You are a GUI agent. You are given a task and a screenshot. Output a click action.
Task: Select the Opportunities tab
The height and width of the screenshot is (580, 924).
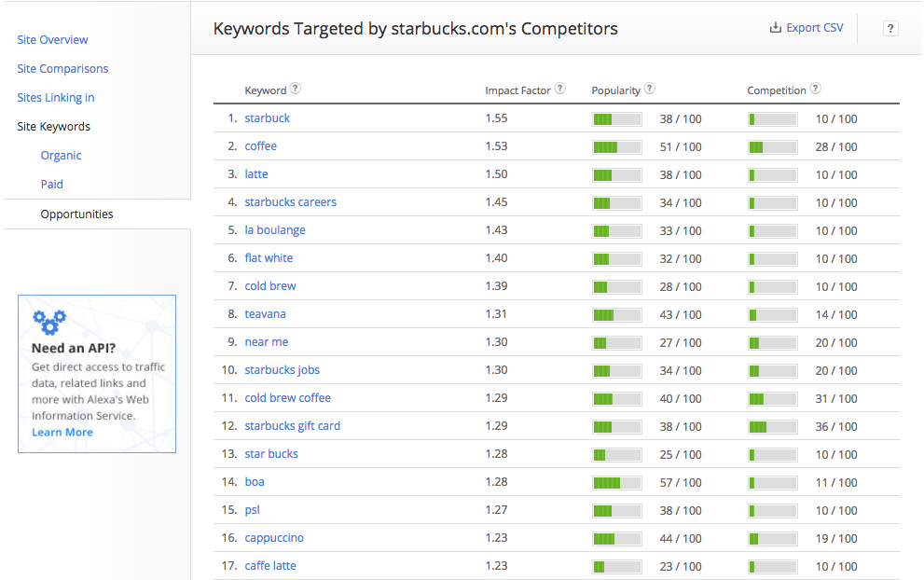76,214
